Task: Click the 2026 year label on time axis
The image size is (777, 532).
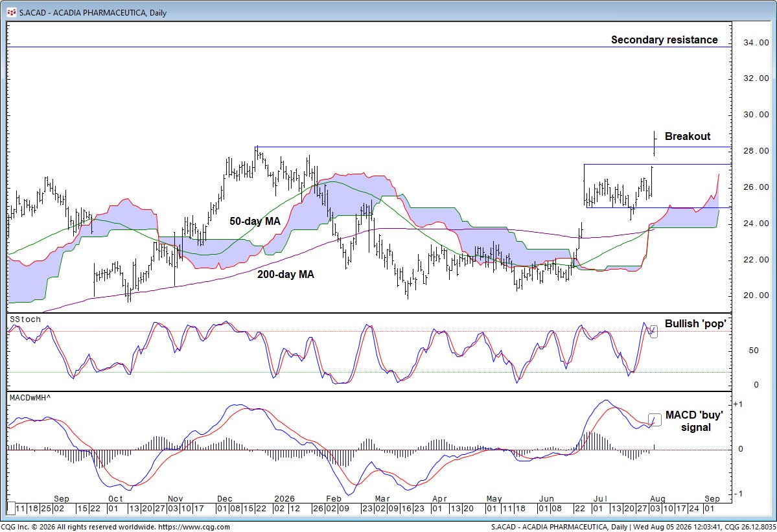Action: (x=284, y=499)
